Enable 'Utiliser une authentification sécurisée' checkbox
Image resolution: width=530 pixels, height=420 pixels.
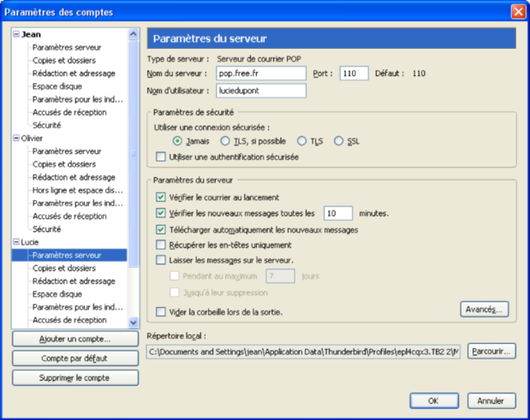[x=161, y=157]
